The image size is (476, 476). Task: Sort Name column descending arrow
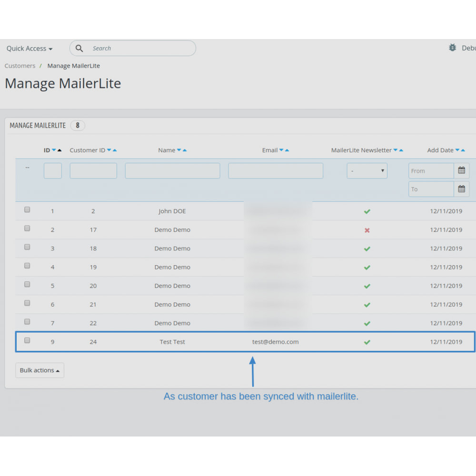click(x=179, y=150)
